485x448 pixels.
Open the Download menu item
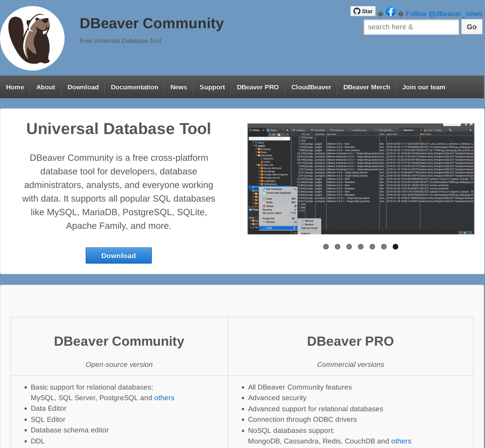click(x=83, y=87)
